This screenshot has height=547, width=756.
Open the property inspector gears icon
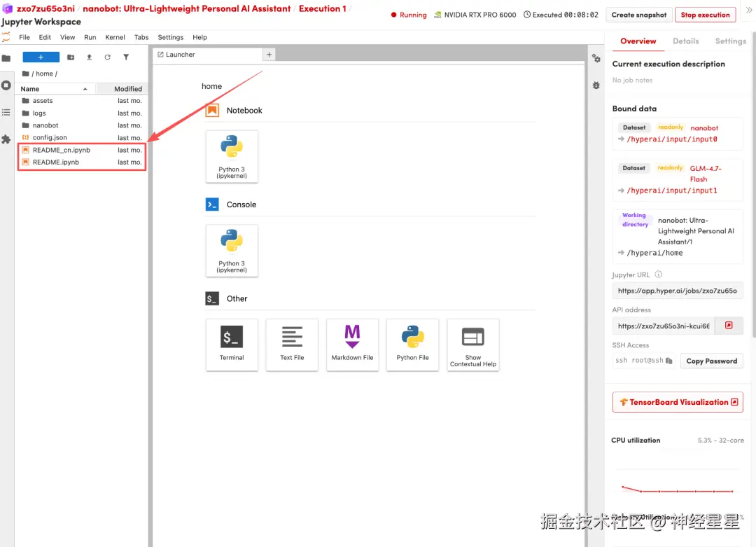pos(596,58)
